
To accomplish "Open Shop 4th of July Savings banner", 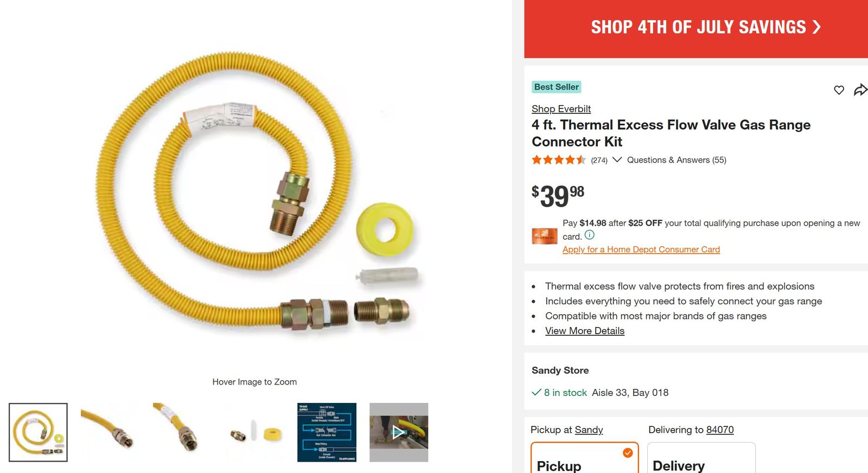I will pos(696,27).
